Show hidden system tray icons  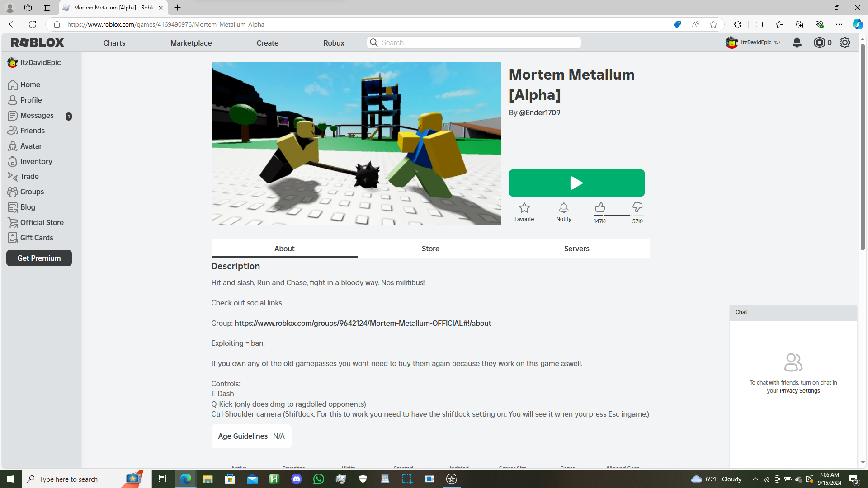click(x=755, y=479)
